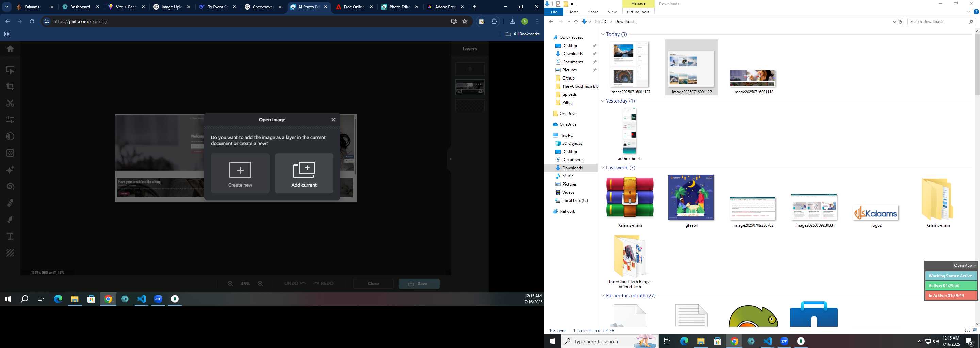Select Image20250716001127 thumbnail

pyautogui.click(x=630, y=68)
